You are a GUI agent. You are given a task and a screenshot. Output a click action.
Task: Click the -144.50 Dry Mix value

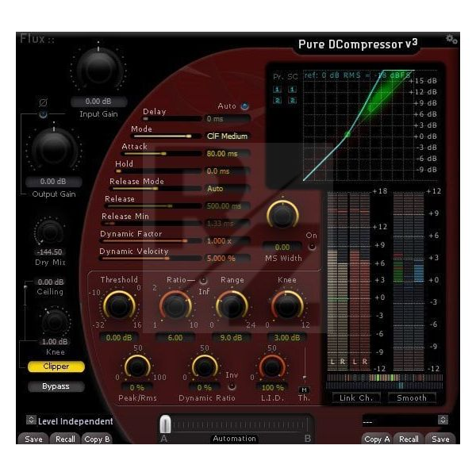49,252
